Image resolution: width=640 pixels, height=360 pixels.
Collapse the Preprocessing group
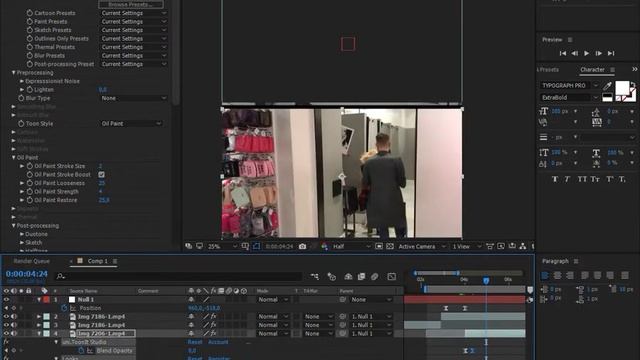(x=13, y=73)
